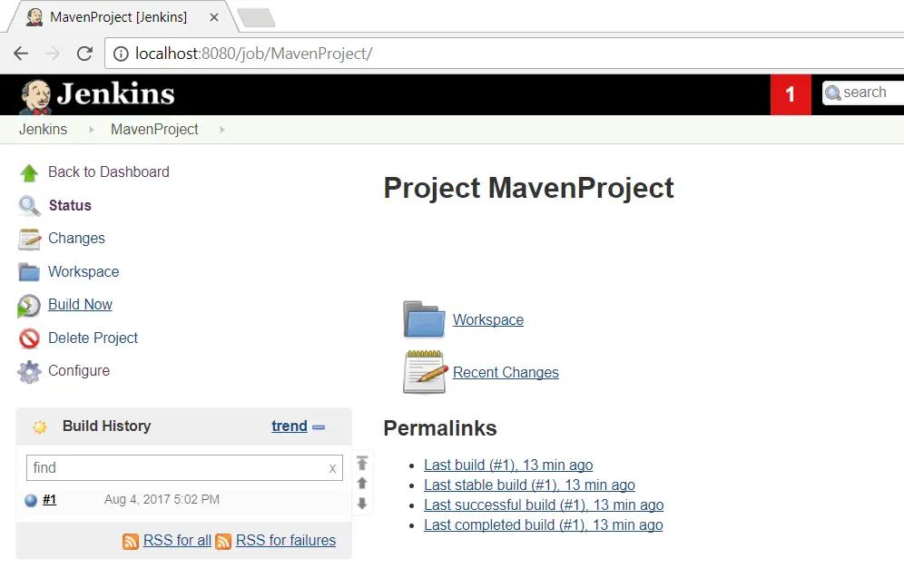This screenshot has height=588, width=904.
Task: Open the RSS for failures link
Action: [x=286, y=541]
